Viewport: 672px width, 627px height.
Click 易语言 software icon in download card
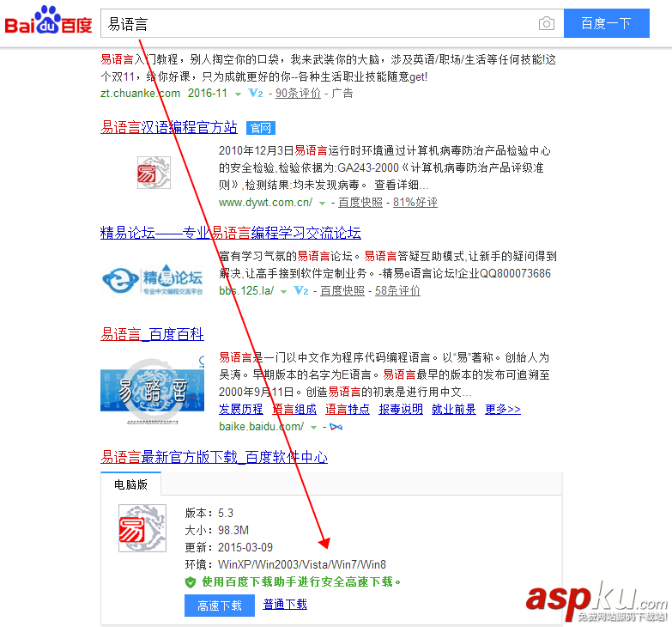[142, 528]
